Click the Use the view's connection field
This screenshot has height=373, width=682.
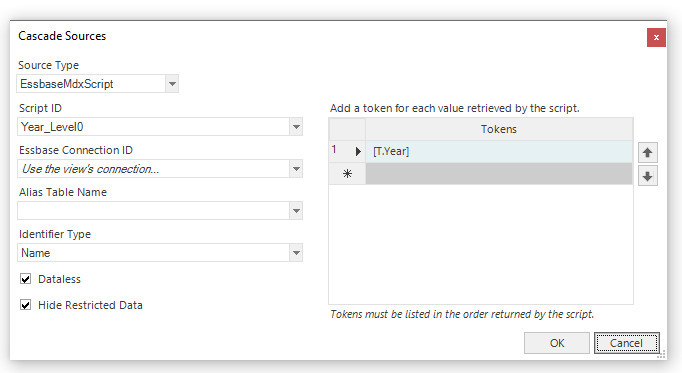tap(154, 169)
